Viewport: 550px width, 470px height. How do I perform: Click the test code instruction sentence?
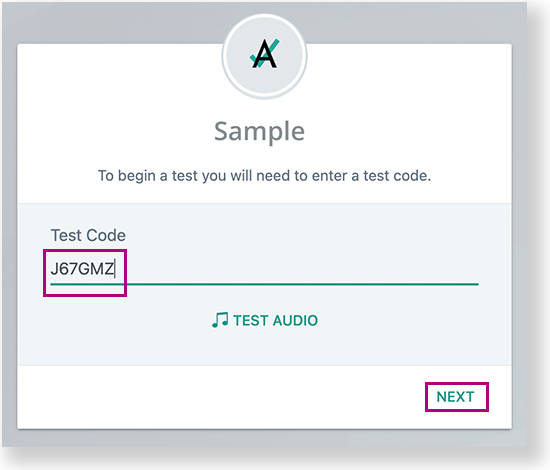tap(264, 176)
